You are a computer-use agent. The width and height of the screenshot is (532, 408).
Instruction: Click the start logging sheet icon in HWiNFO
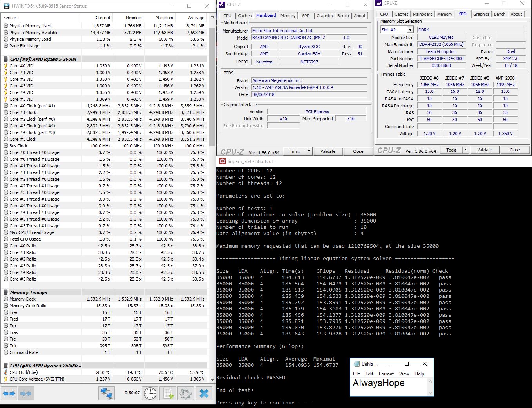point(168,393)
